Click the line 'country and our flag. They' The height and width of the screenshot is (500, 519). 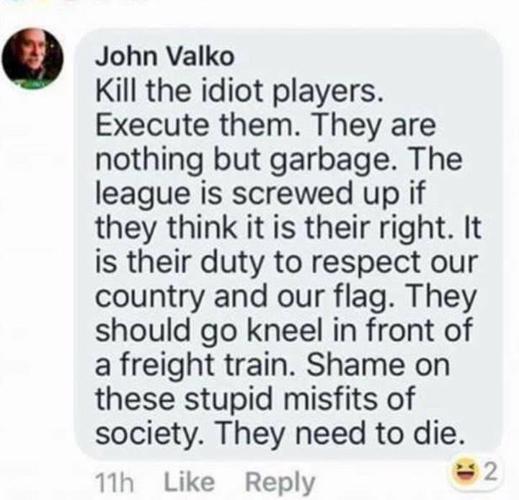pos(285,297)
